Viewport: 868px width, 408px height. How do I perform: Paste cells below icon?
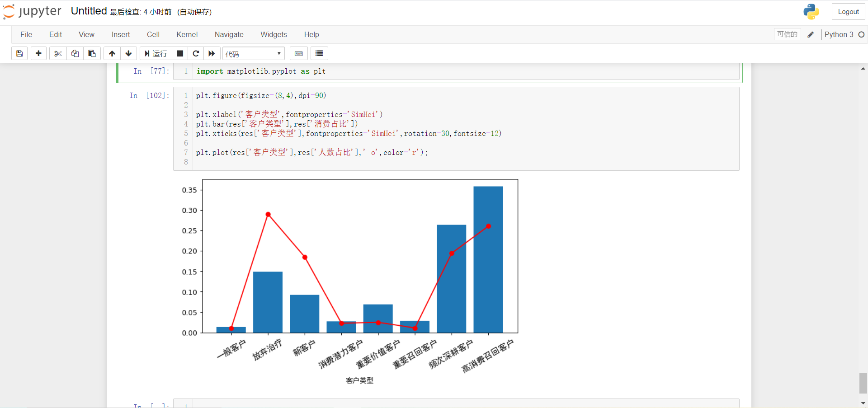(92, 53)
